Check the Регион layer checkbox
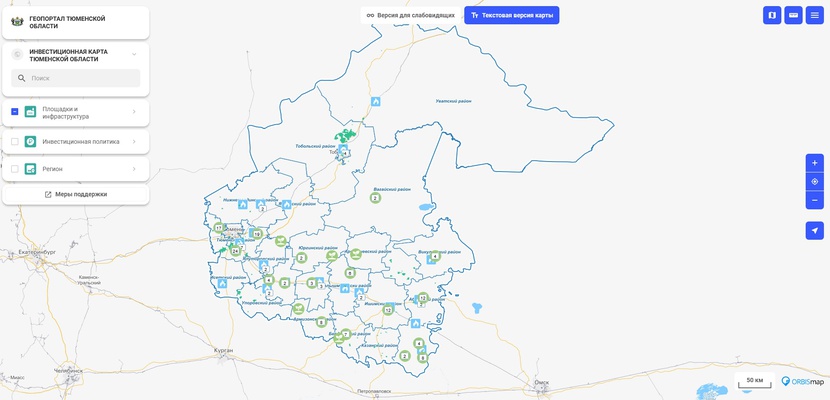830x400 pixels. click(x=15, y=169)
